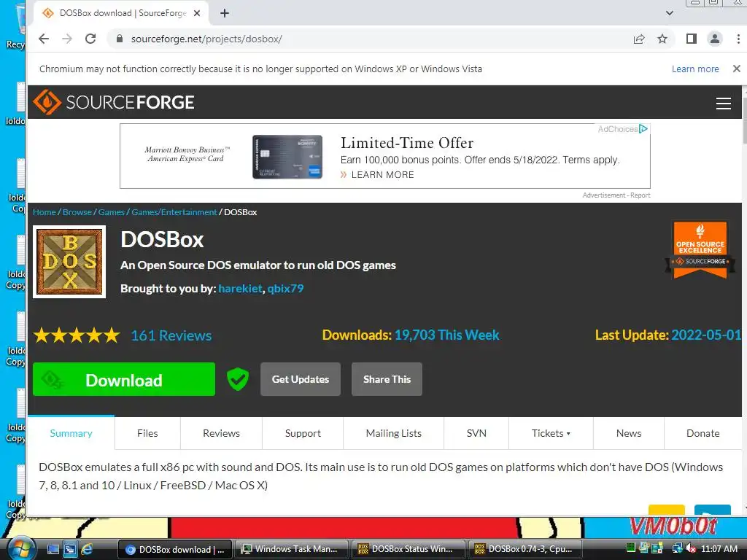Launch Internet Explorer from quick launch

(x=88, y=549)
